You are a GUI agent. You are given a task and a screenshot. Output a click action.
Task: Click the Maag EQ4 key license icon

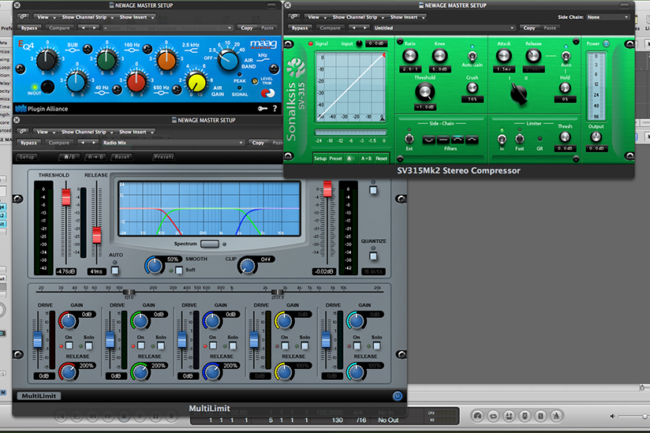262,108
